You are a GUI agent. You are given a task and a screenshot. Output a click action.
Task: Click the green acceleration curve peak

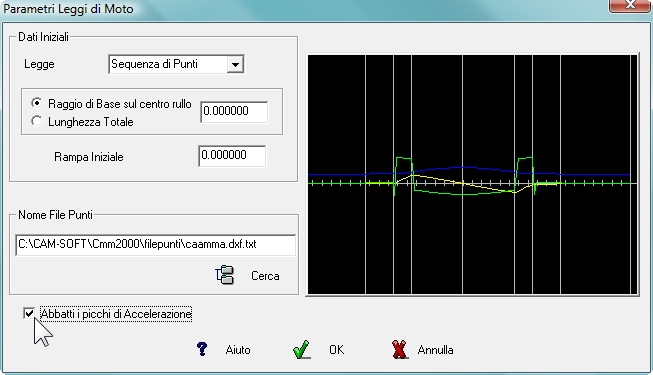[x=404, y=158]
